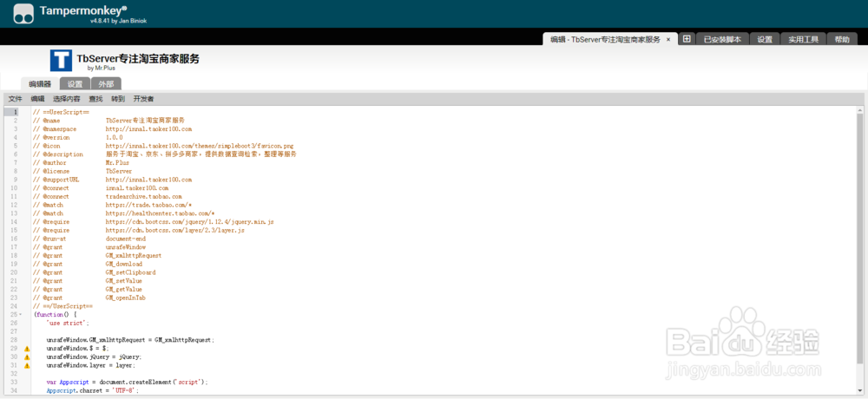
Task: Click @require layer.js line
Action: [x=139, y=230]
